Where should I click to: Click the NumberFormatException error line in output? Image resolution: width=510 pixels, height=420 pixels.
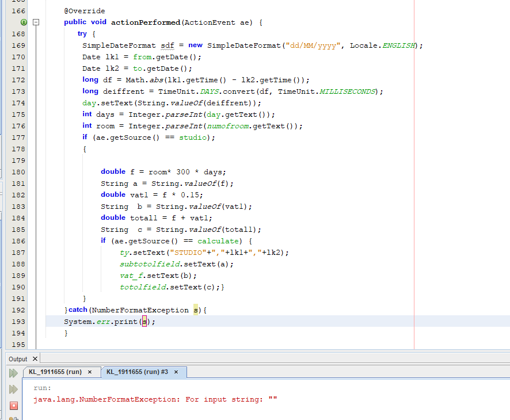click(x=155, y=399)
